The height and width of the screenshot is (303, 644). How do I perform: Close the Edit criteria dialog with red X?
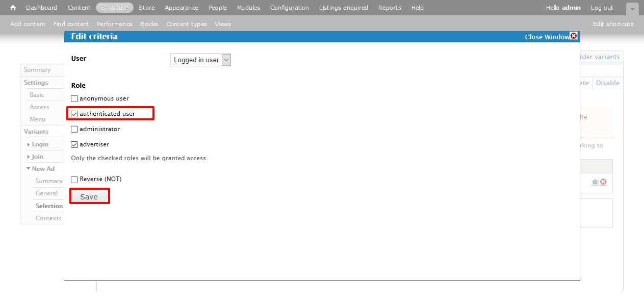[x=573, y=36]
